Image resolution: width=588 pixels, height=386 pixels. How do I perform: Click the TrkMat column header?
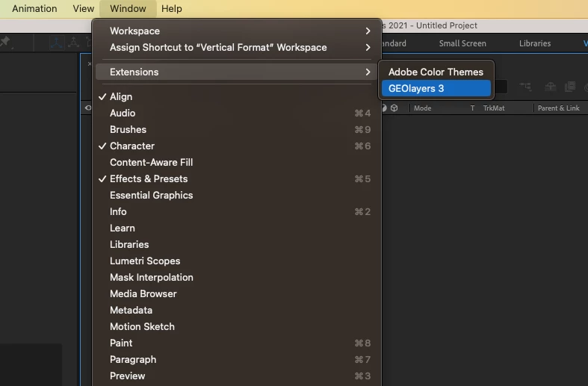[494, 108]
